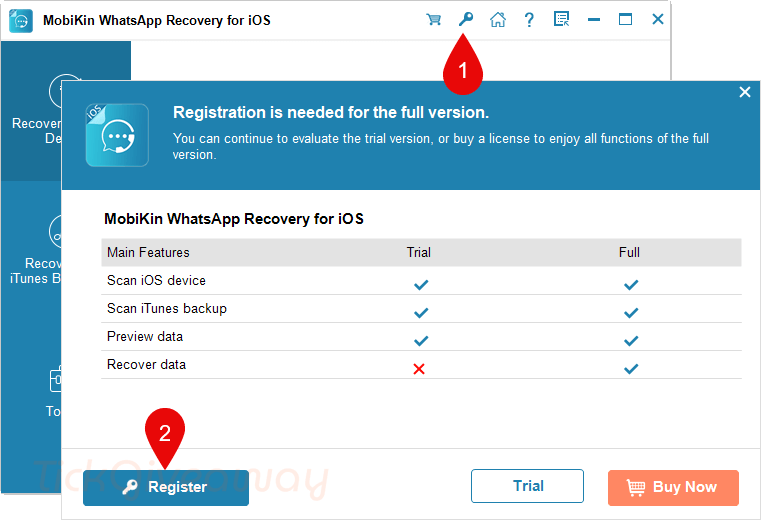Image resolution: width=762 pixels, height=520 pixels.
Task: Go to home icon in title bar
Action: click(498, 19)
